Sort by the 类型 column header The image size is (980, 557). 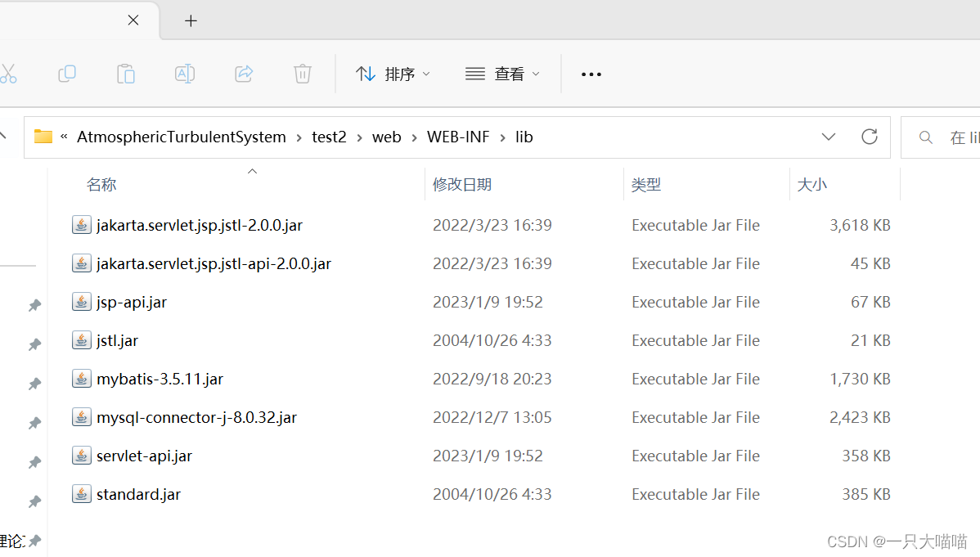[645, 184]
